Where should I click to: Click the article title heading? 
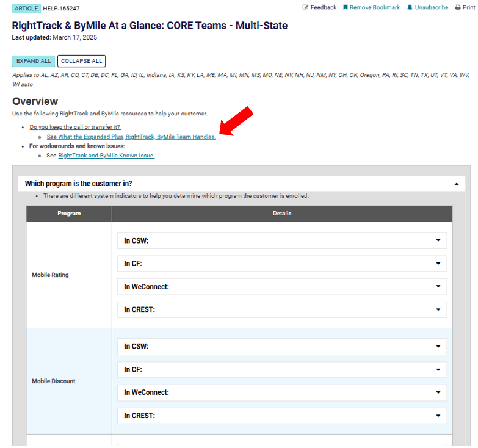(x=150, y=26)
